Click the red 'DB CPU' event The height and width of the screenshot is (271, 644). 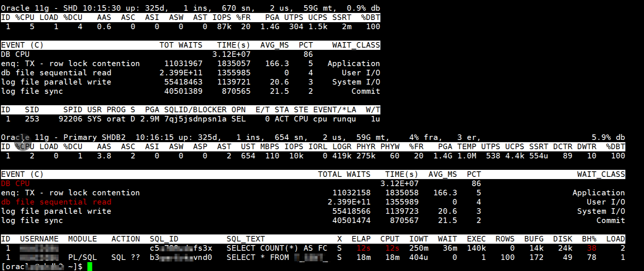pos(15,183)
